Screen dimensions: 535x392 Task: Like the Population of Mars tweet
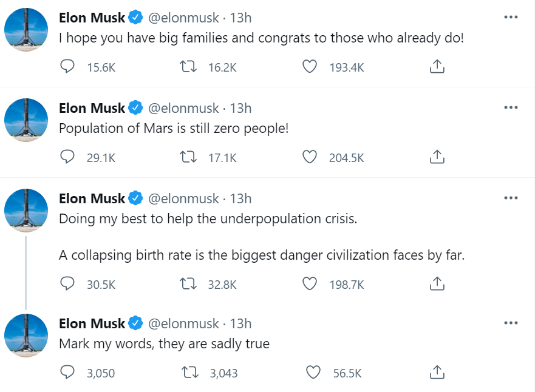pyautogui.click(x=310, y=157)
